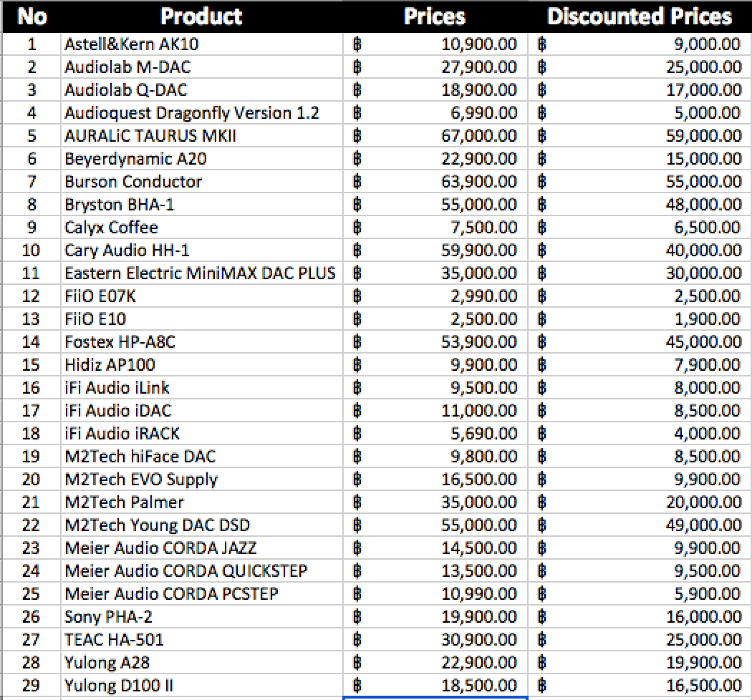Select the AURALiC TAURUS MKII cell

click(x=150, y=136)
